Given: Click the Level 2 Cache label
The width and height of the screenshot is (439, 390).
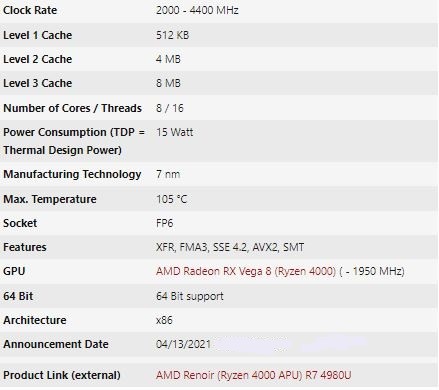Looking at the screenshot, I should pos(37,59).
